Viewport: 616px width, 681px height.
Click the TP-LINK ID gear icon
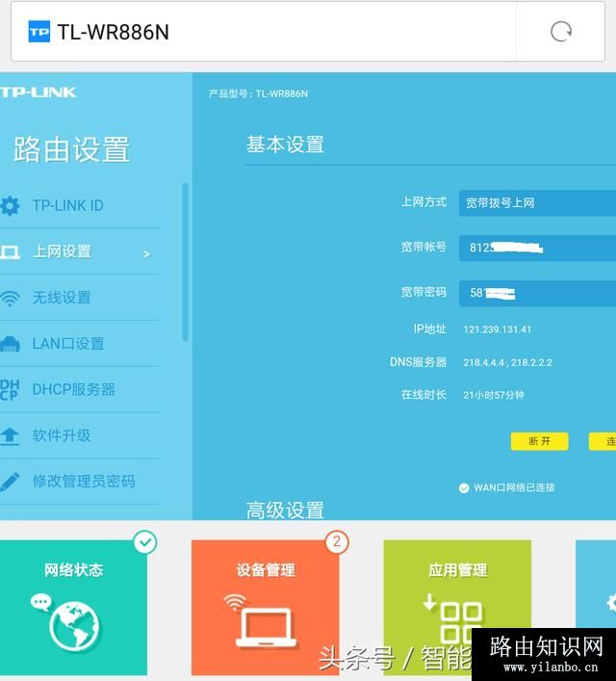pos(10,205)
